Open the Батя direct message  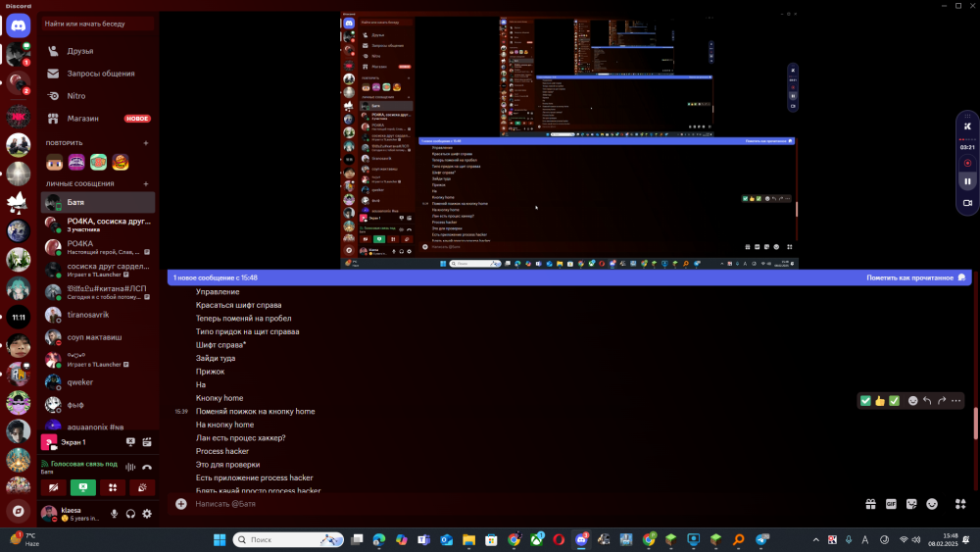pos(98,202)
